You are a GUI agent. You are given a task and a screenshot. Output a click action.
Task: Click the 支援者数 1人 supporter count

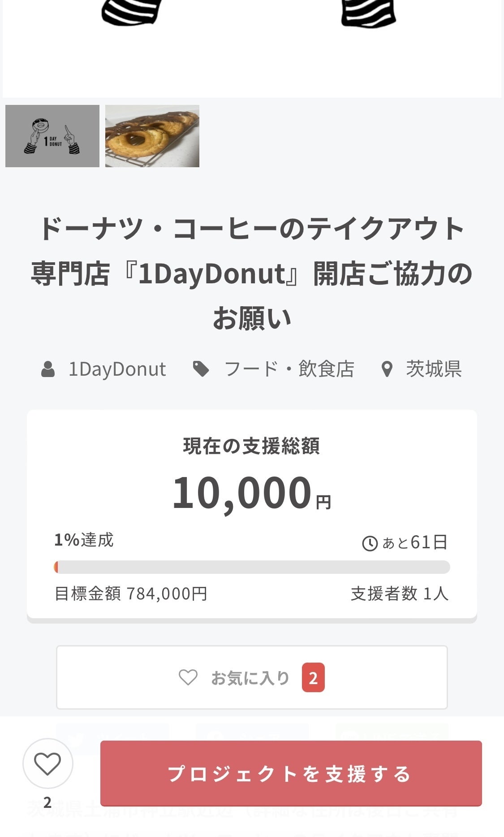click(x=400, y=594)
